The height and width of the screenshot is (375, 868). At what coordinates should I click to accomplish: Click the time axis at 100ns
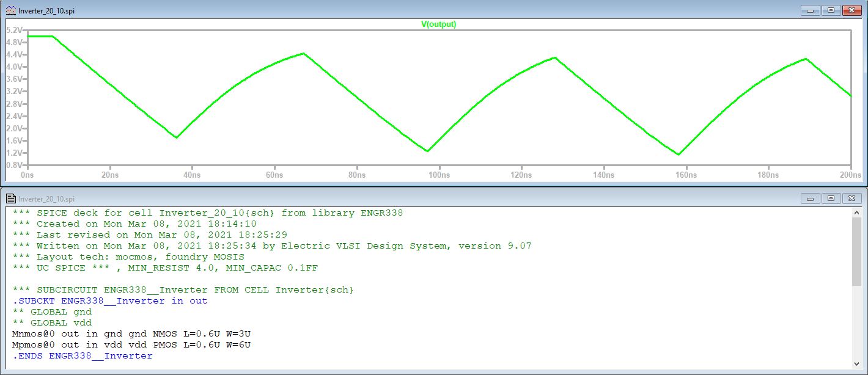[439, 175]
